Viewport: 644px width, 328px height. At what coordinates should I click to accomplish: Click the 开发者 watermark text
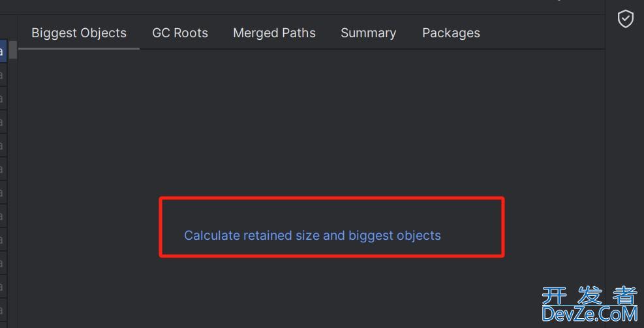click(590, 295)
